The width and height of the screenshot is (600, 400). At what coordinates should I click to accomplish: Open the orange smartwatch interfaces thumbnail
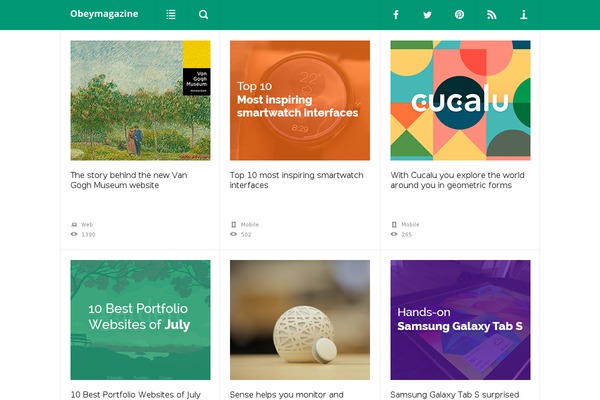tap(300, 100)
